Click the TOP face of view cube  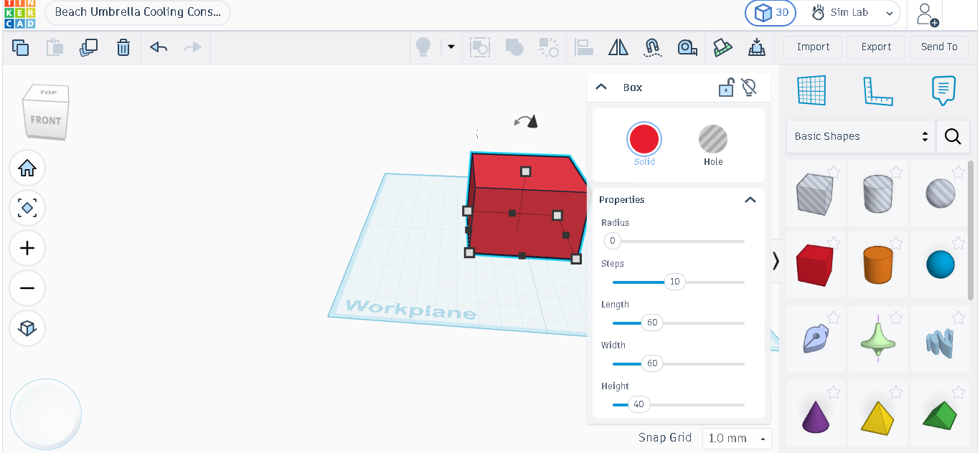point(48,92)
